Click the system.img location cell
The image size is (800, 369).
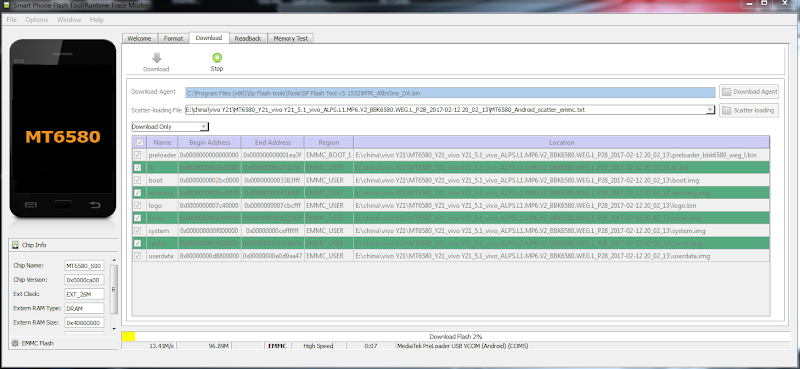[x=562, y=231]
